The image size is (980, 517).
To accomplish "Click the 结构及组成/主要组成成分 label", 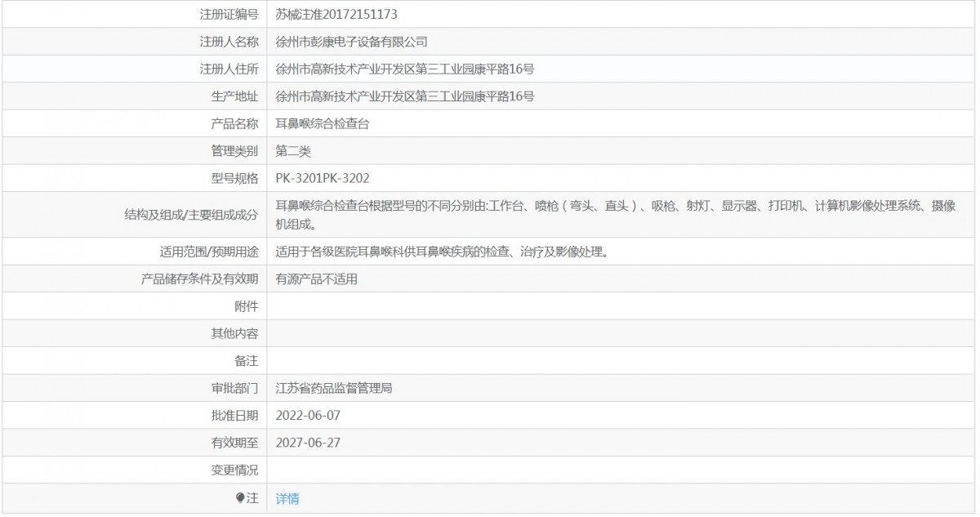I will [x=191, y=215].
